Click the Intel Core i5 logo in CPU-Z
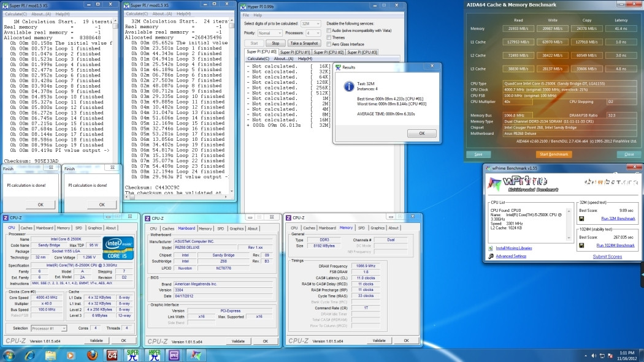644x362 pixels. tap(118, 247)
